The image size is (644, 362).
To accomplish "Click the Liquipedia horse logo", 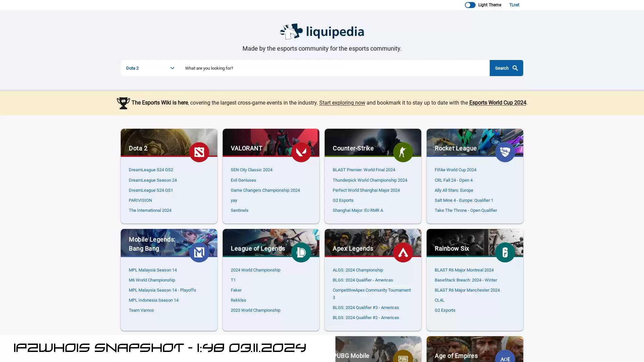I will pos(291,32).
